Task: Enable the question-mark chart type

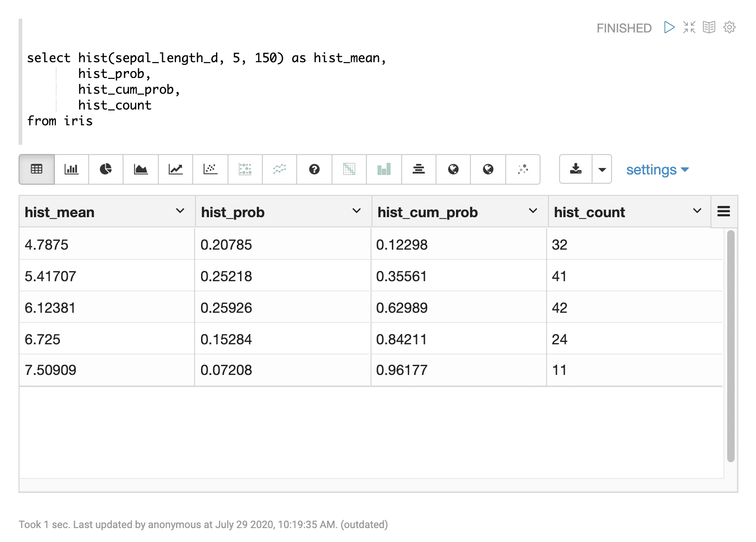Action: 314,169
